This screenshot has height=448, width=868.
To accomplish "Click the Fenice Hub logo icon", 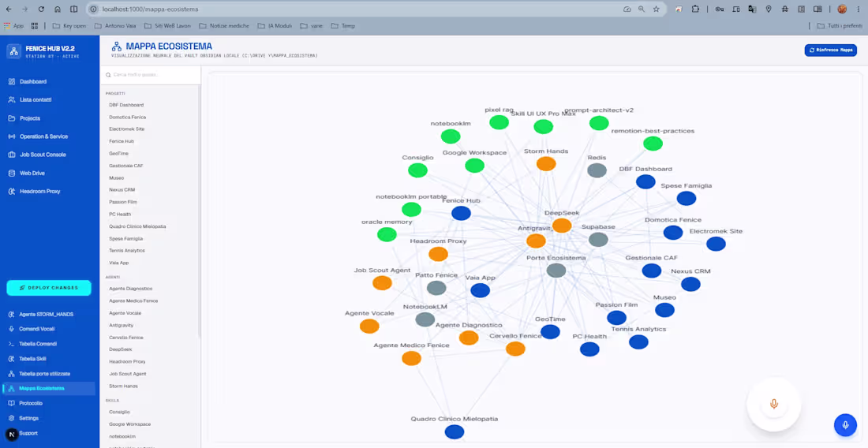I will click(14, 51).
